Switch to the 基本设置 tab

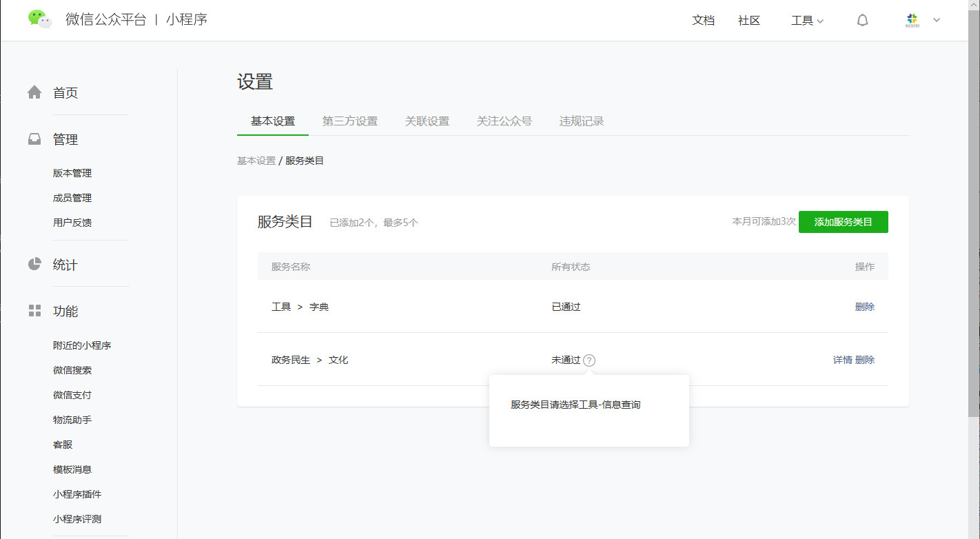point(273,121)
